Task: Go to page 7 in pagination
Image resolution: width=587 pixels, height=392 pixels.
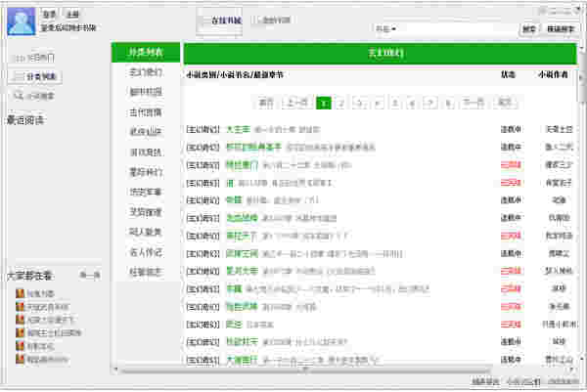Action: (x=430, y=103)
